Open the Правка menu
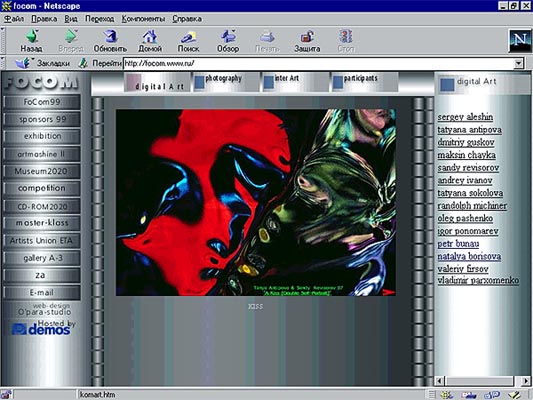Viewport: 533px width, 400px height. pyautogui.click(x=44, y=19)
